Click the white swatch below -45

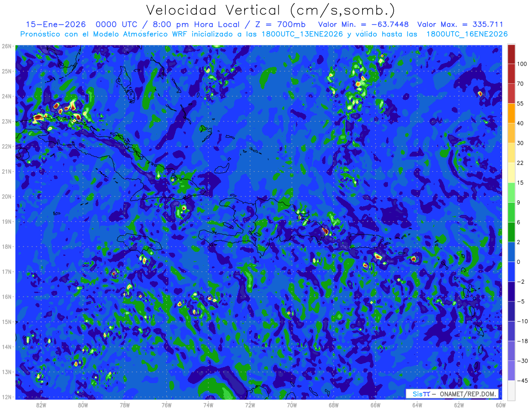511,390
